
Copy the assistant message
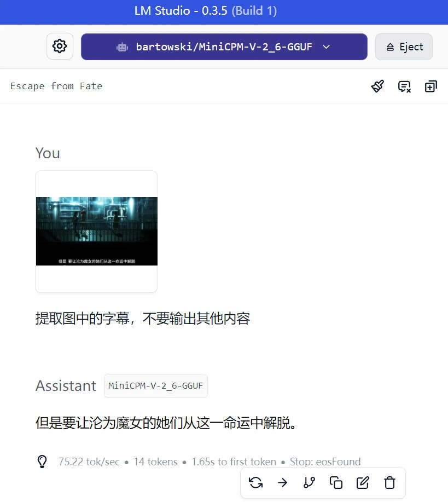point(336,482)
